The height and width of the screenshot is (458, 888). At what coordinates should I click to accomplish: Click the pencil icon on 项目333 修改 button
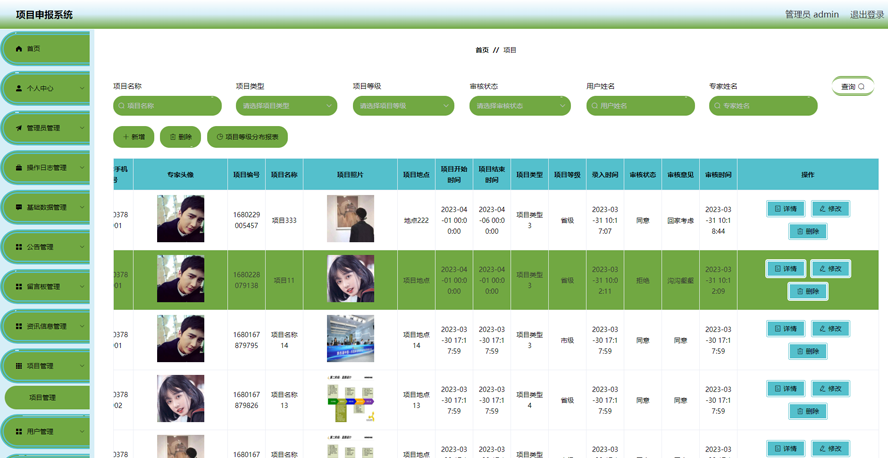pos(823,209)
